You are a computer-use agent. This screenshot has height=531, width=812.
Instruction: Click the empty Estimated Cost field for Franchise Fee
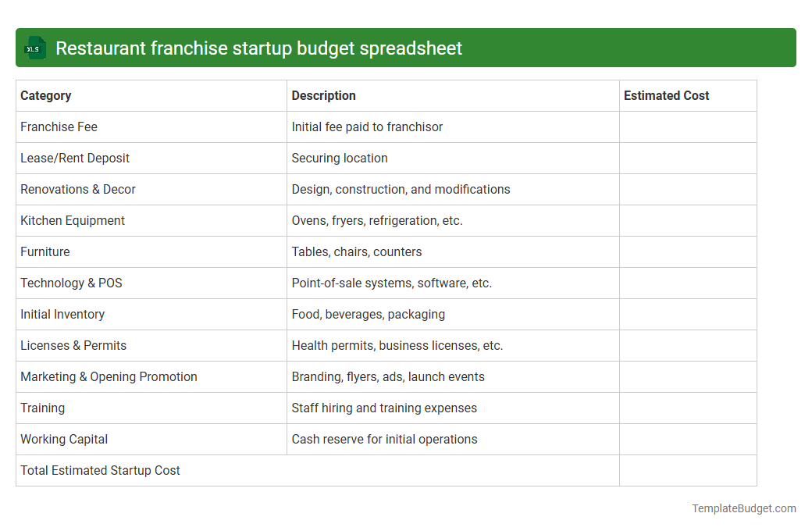coord(687,127)
